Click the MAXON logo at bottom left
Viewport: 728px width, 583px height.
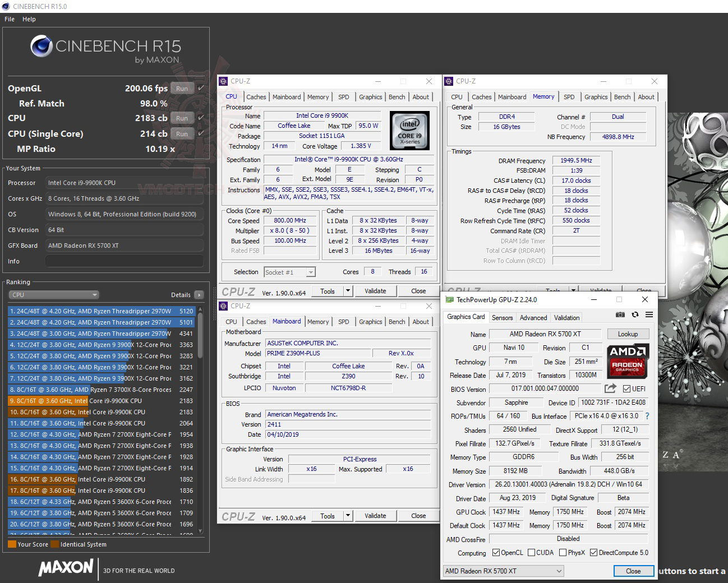pos(65,568)
